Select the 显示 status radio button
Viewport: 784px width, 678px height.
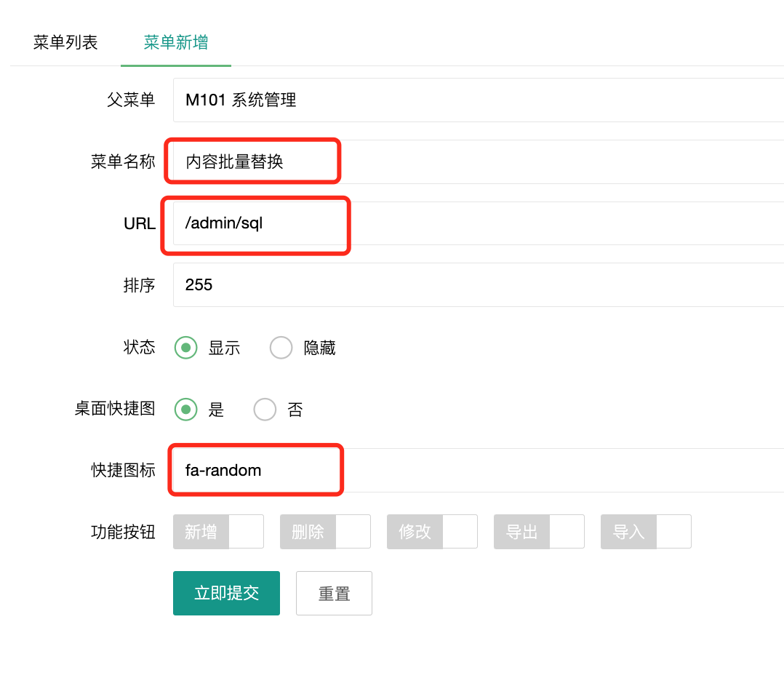pos(186,348)
